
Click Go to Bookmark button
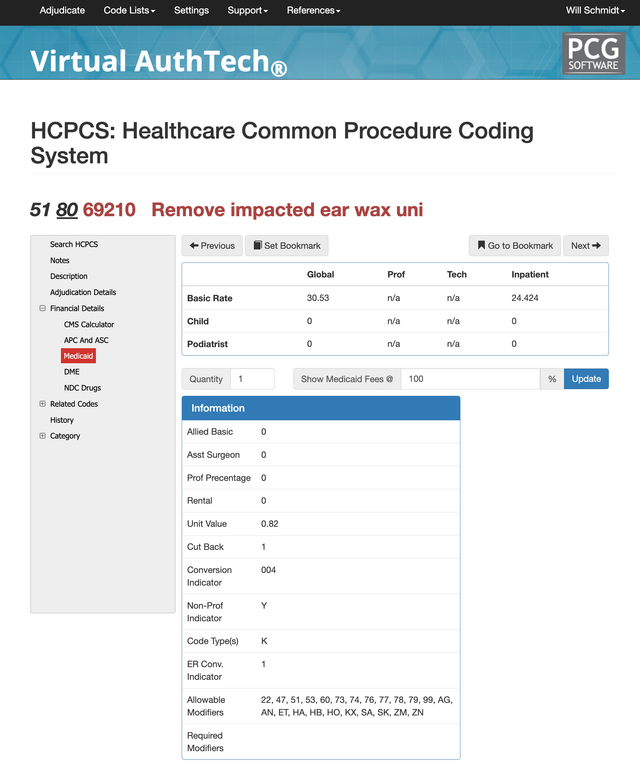(x=515, y=246)
